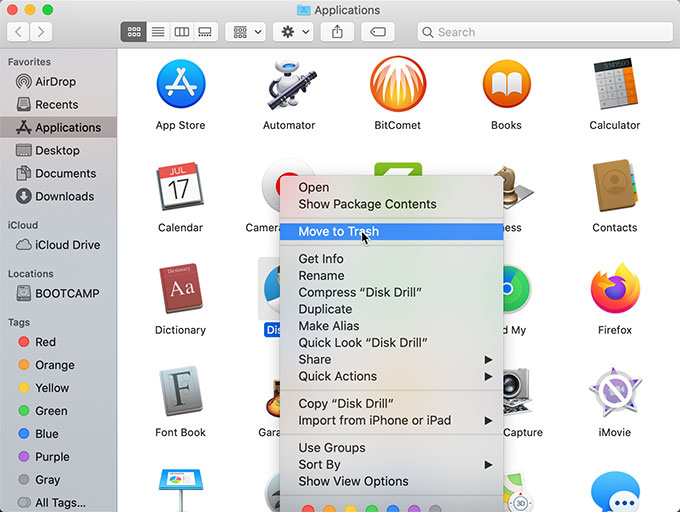Choose Duplicate from context menu
This screenshot has height=512, width=680.
pos(392,309)
